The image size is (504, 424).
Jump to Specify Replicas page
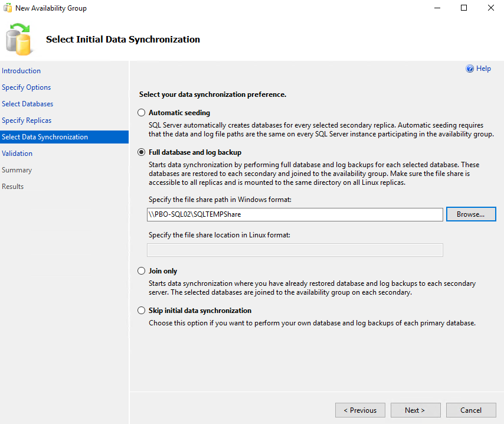[x=27, y=120]
